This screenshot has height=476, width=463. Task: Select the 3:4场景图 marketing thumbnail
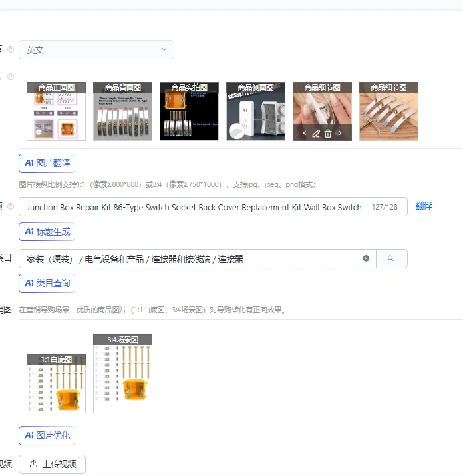tap(122, 373)
